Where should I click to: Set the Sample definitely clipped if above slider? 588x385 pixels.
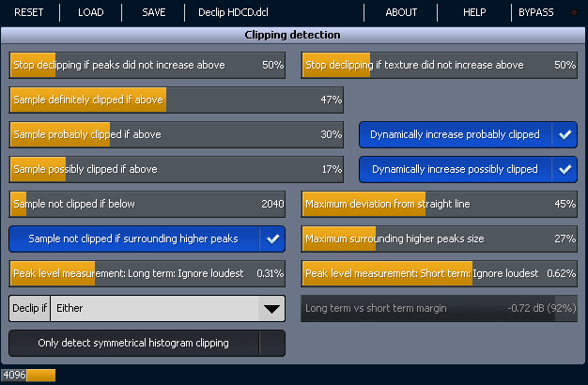(x=177, y=100)
